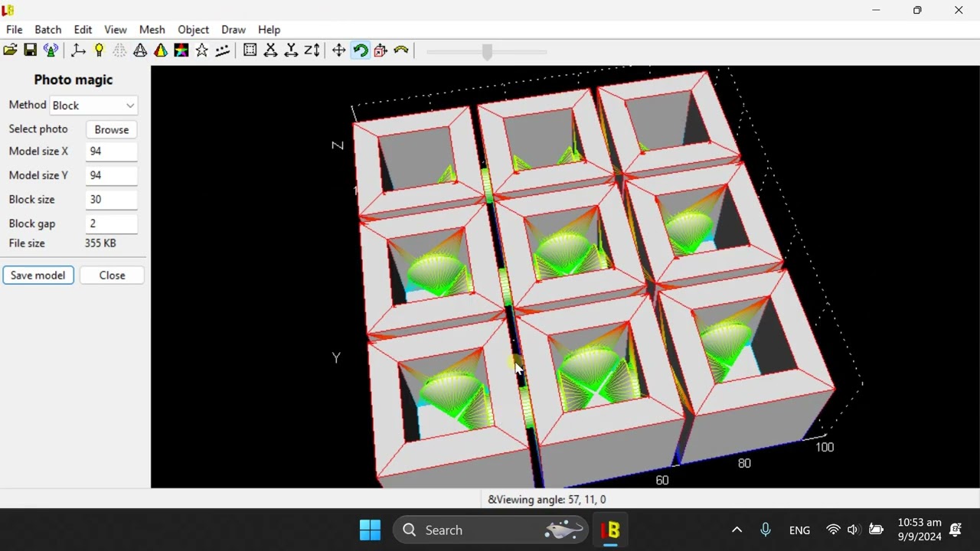Toggle the yellow light bulb lighting icon
Screen dimensions: 980x551
click(99, 51)
